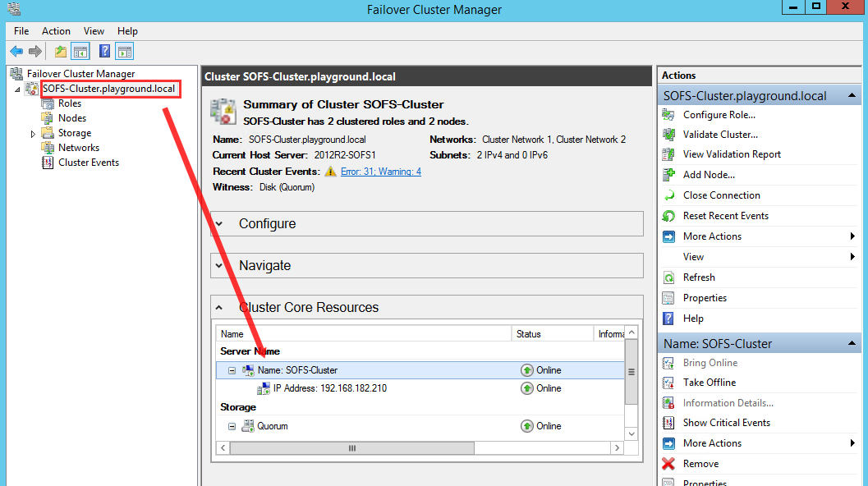Click the Take Offline icon

click(x=668, y=383)
